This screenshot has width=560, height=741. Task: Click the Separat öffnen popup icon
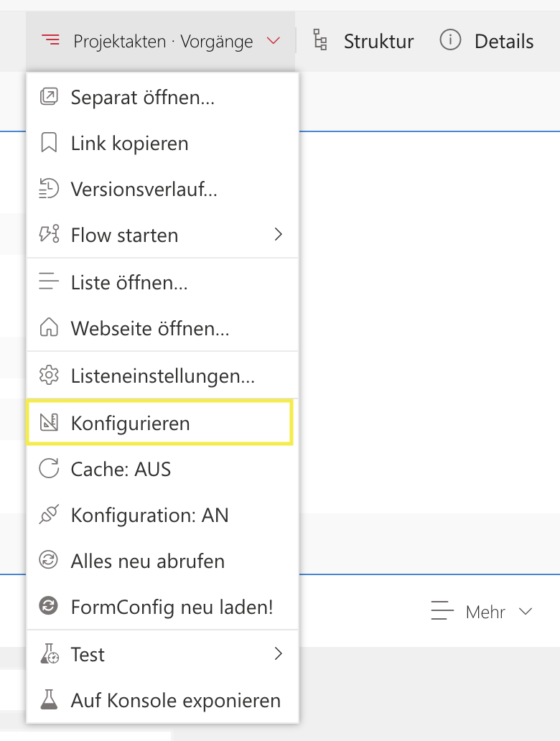(49, 97)
